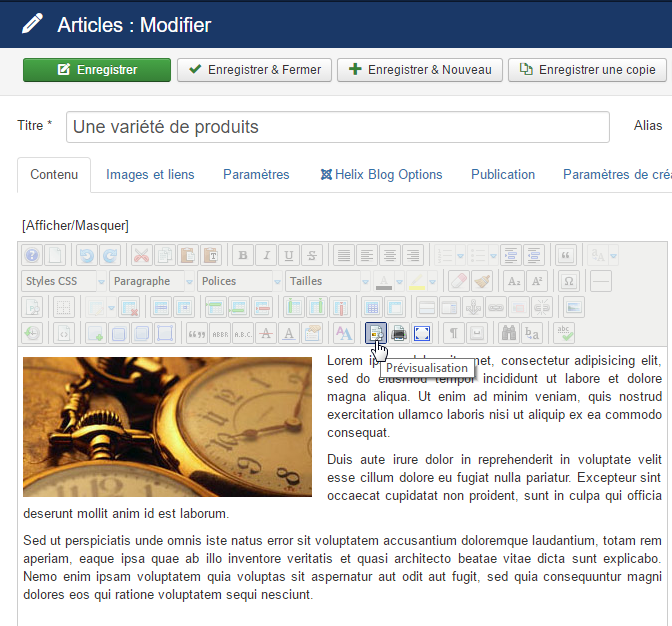672x626 pixels.
Task: Click the undo arrow icon
Action: pyautogui.click(x=86, y=255)
